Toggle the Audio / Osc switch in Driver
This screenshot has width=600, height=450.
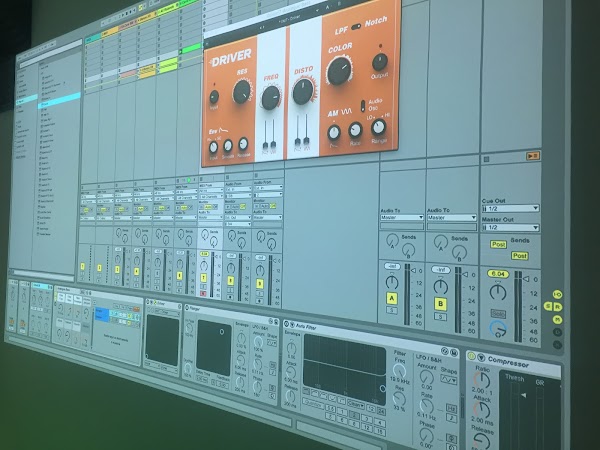pyautogui.click(x=363, y=106)
